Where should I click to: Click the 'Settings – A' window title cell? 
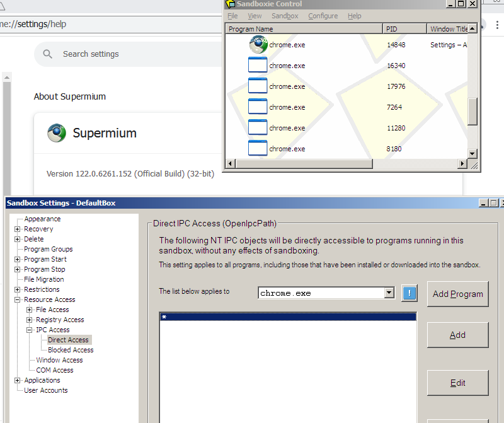449,45
